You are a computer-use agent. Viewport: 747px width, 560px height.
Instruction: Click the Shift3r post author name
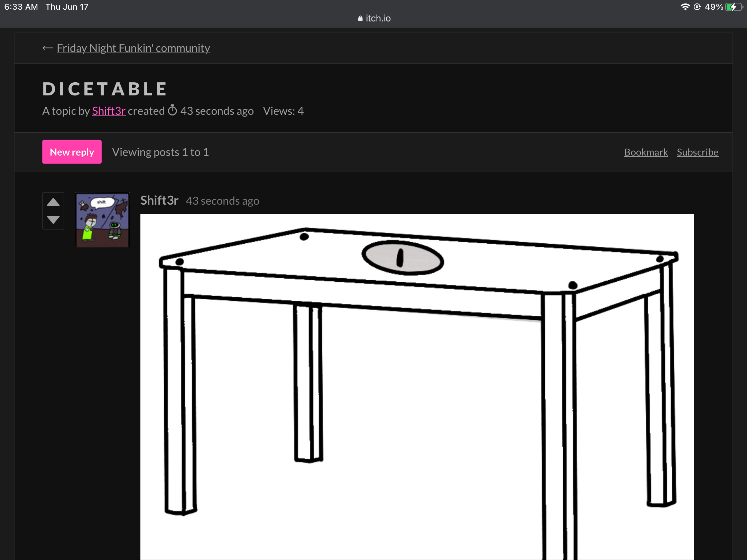pyautogui.click(x=159, y=200)
